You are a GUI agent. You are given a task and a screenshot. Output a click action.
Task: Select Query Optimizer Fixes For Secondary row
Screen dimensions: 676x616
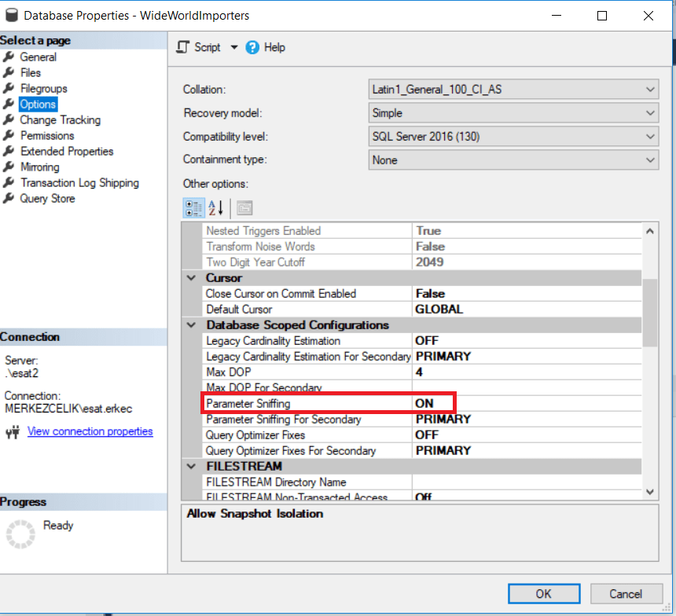tap(421, 450)
